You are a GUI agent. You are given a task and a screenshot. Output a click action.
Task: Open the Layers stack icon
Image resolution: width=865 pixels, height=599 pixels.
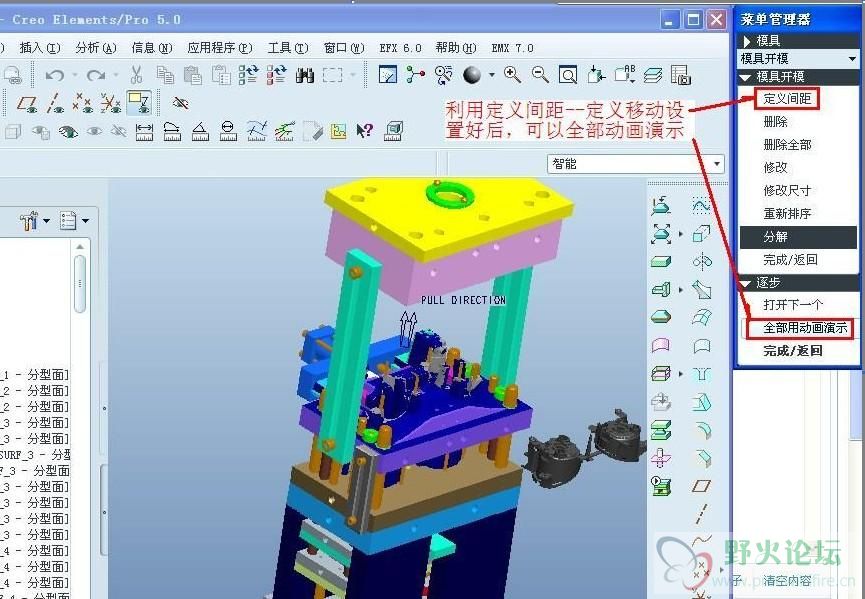click(653, 74)
